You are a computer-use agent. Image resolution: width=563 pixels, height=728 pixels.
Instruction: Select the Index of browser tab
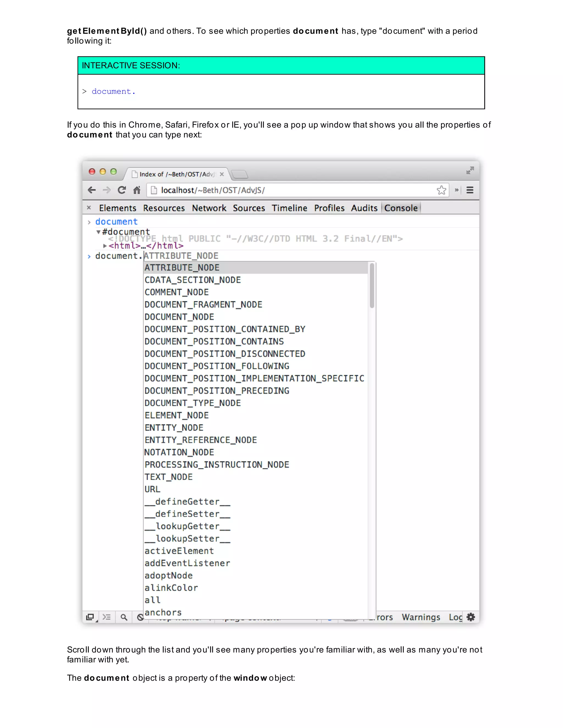(177, 174)
